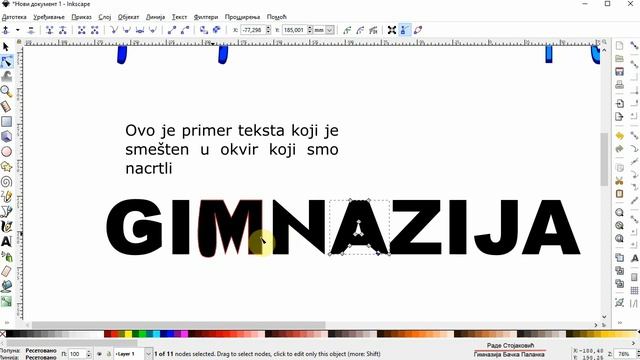Select the Selector arrow tool

6,47
